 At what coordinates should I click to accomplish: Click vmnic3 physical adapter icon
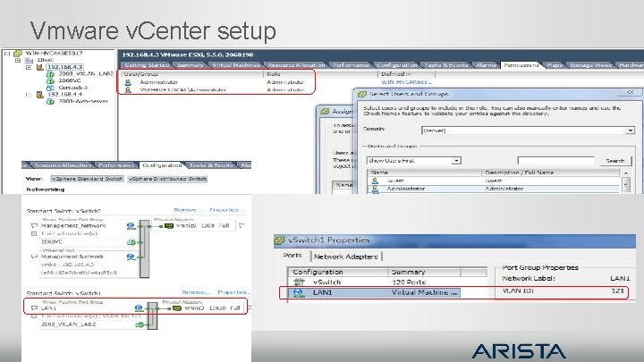coord(177,307)
